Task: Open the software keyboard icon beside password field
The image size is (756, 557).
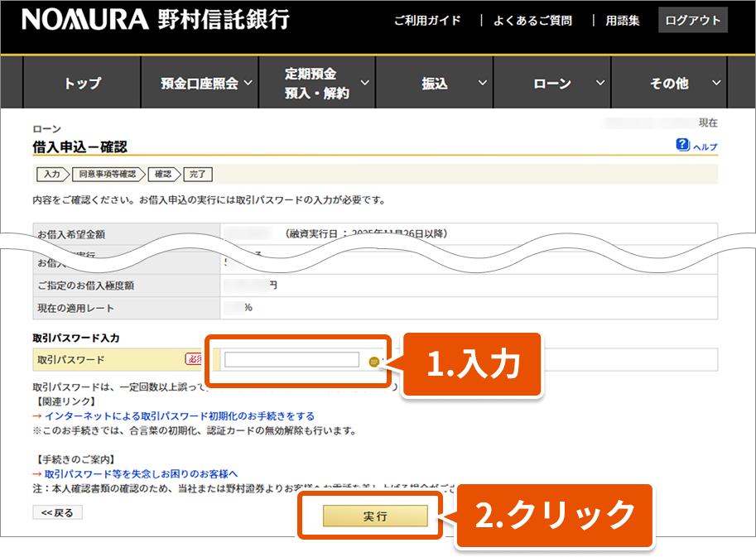Action: click(x=373, y=361)
